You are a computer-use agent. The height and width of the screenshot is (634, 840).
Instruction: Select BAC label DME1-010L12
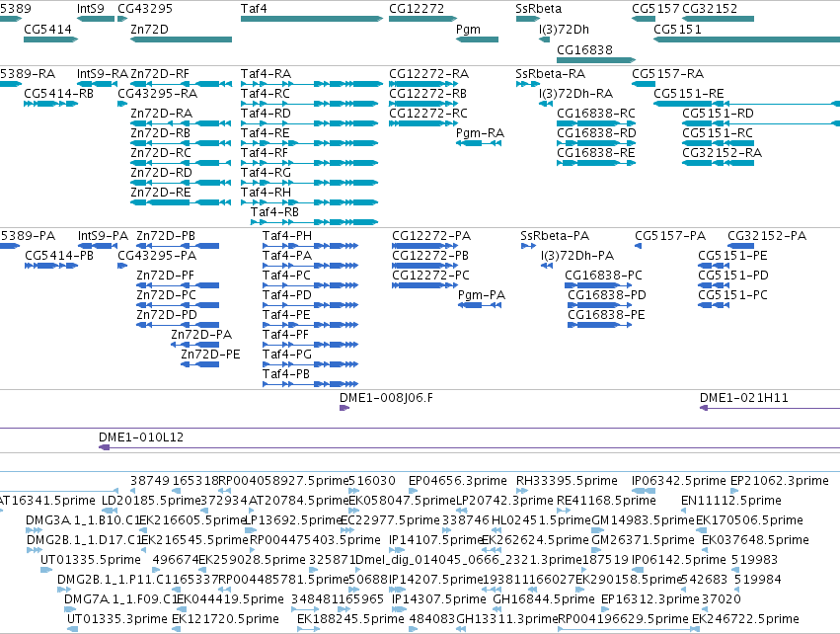coord(141,437)
